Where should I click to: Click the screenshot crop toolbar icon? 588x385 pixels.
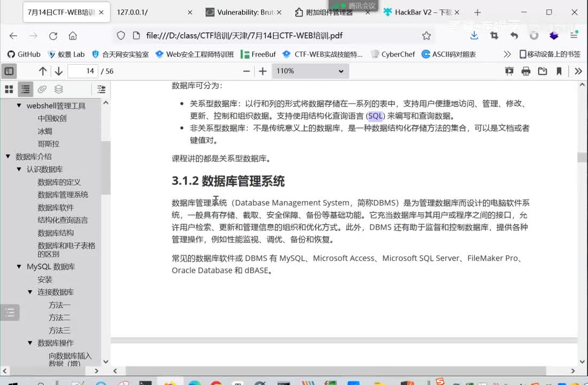click(x=494, y=36)
